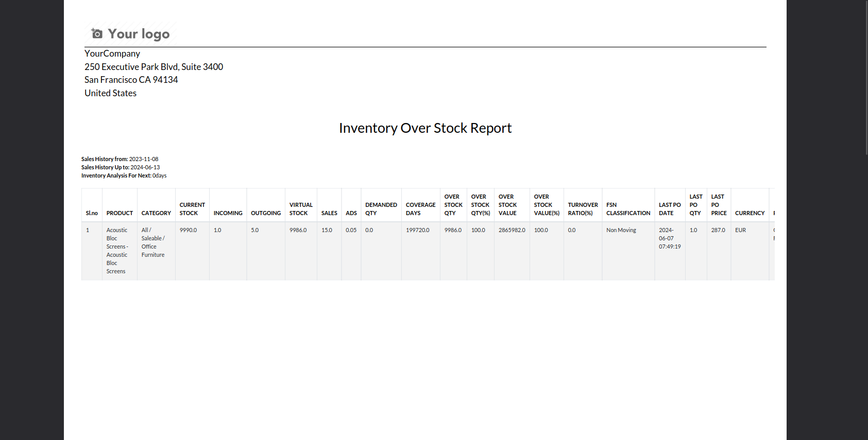Click the outgoing value 5.0

(254, 230)
